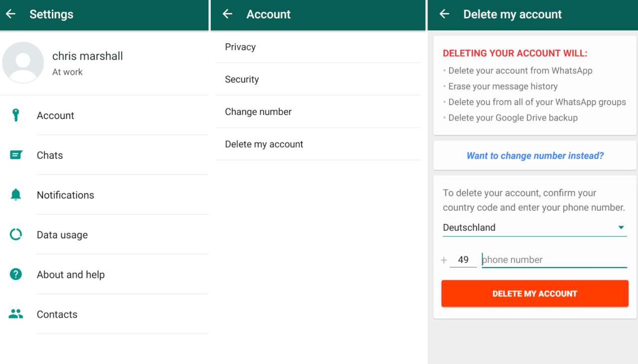Image resolution: width=638 pixels, height=364 pixels.
Task: Click the Delete my account header title
Action: (x=512, y=14)
